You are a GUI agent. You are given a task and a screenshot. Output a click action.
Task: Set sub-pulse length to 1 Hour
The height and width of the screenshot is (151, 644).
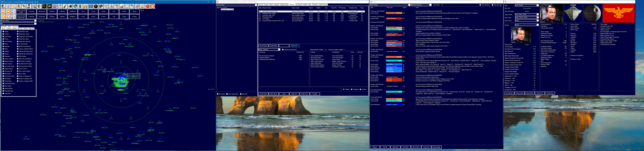[x=83, y=17]
